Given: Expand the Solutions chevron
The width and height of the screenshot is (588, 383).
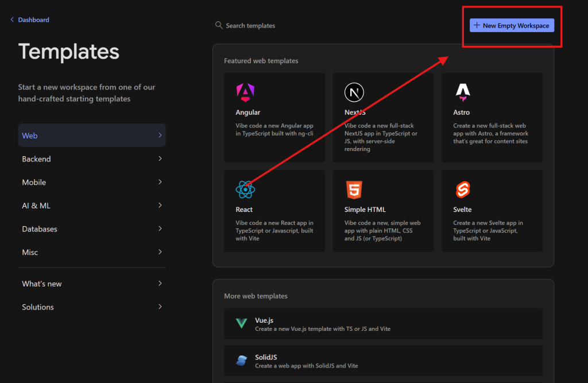Looking at the screenshot, I should (160, 307).
